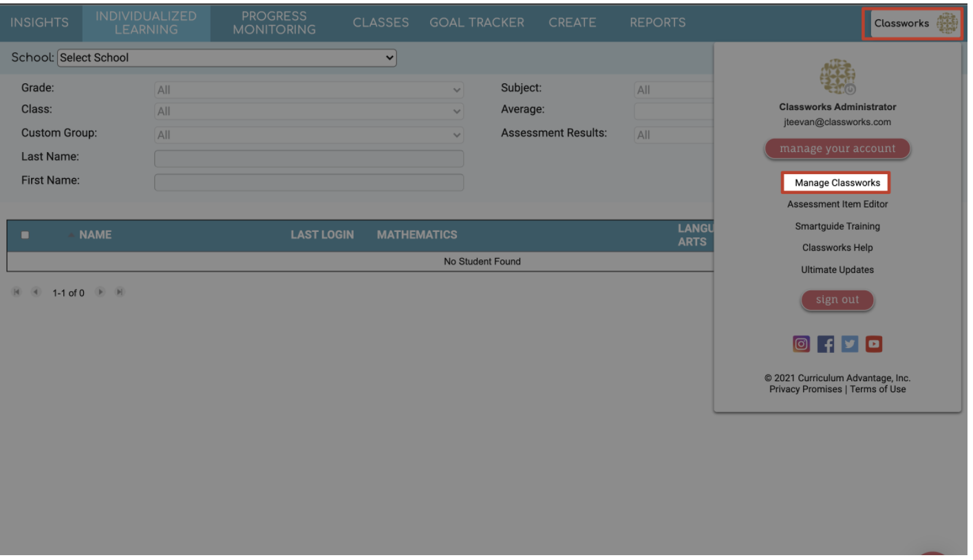Follow the Privacy Promises link
The width and height of the screenshot is (973, 560).
click(806, 388)
